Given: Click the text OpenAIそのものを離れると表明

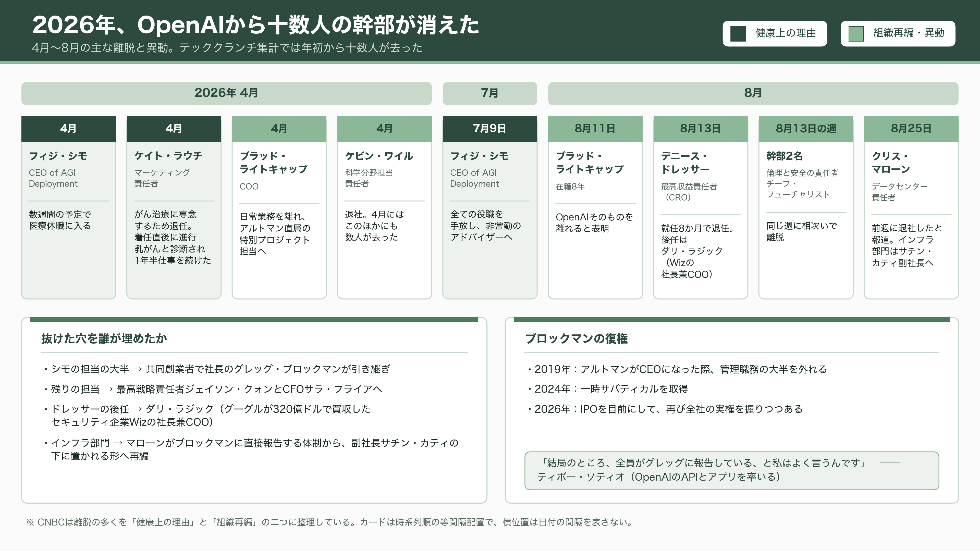Looking at the screenshot, I should pos(594,223).
